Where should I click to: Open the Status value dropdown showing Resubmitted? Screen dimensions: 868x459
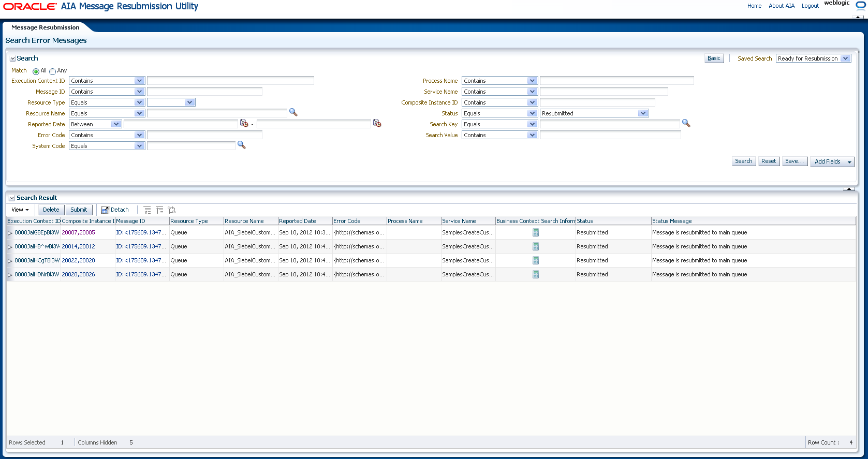coord(594,113)
